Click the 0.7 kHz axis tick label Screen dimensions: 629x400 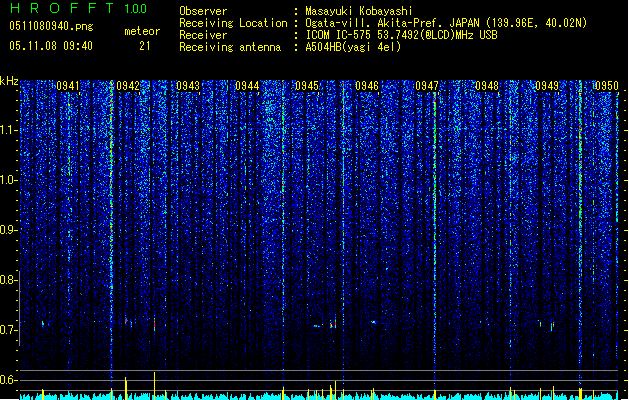pos(8,330)
